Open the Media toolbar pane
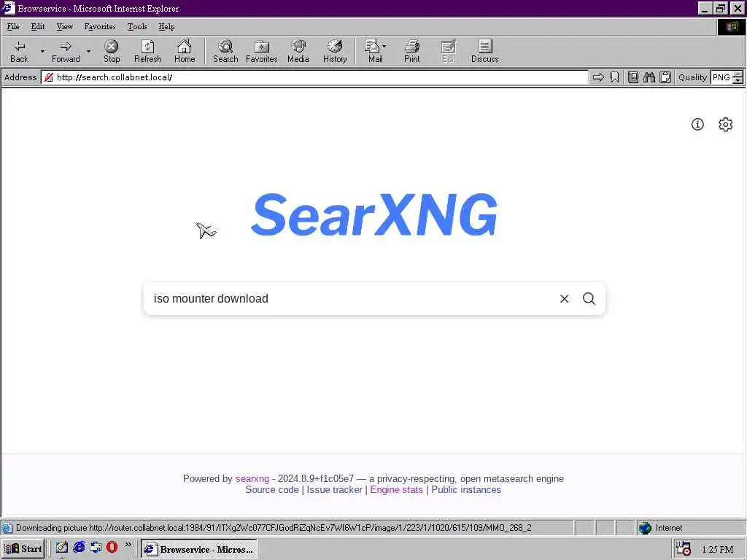This screenshot has width=747, height=560. coord(298,52)
